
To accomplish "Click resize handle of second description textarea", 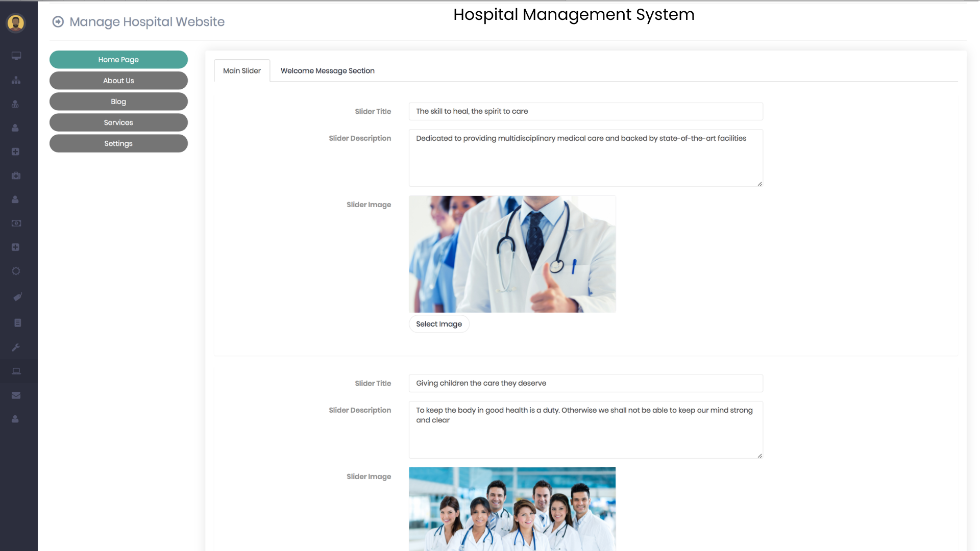I will coord(759,456).
